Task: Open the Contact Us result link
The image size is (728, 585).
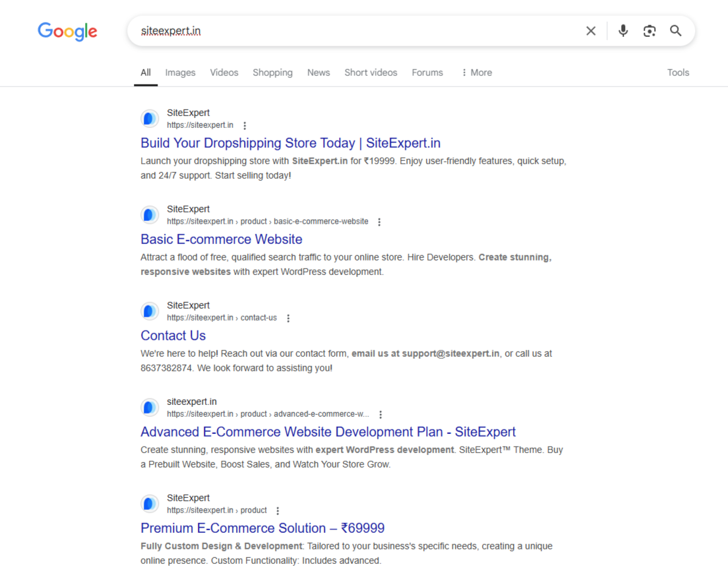Action: [173, 335]
